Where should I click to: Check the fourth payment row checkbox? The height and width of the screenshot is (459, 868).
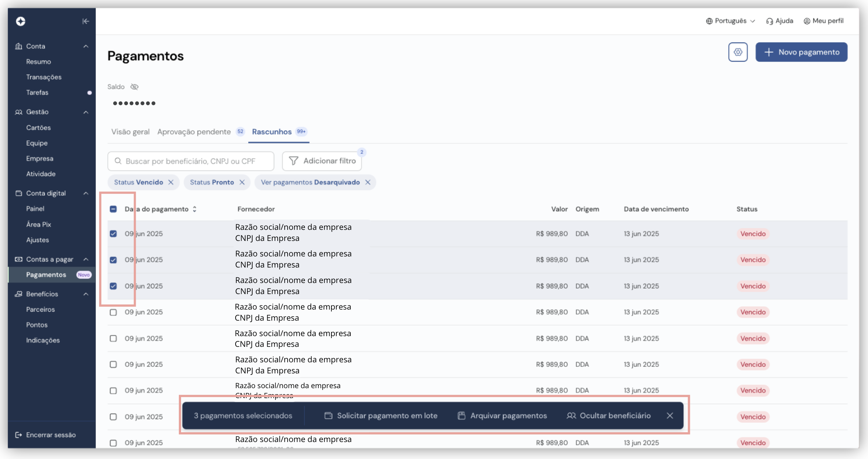coord(113,312)
